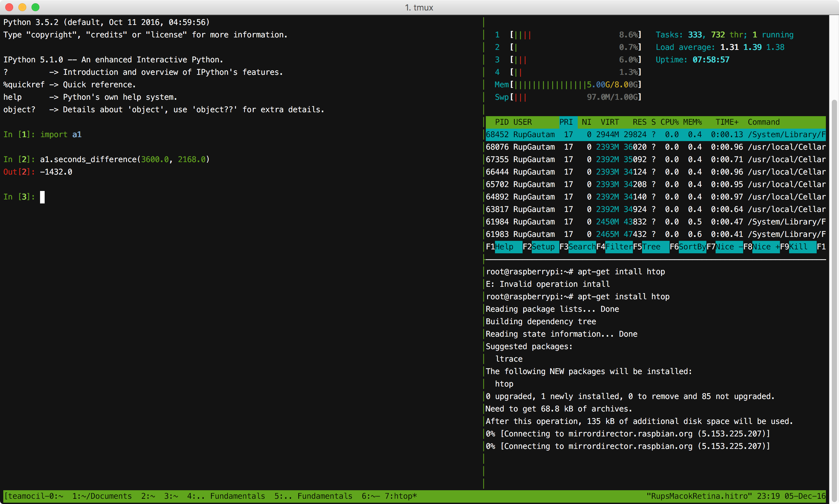The width and height of the screenshot is (839, 504).
Task: Switch to tmux window 4 Fundamentals
Action: 226,496
